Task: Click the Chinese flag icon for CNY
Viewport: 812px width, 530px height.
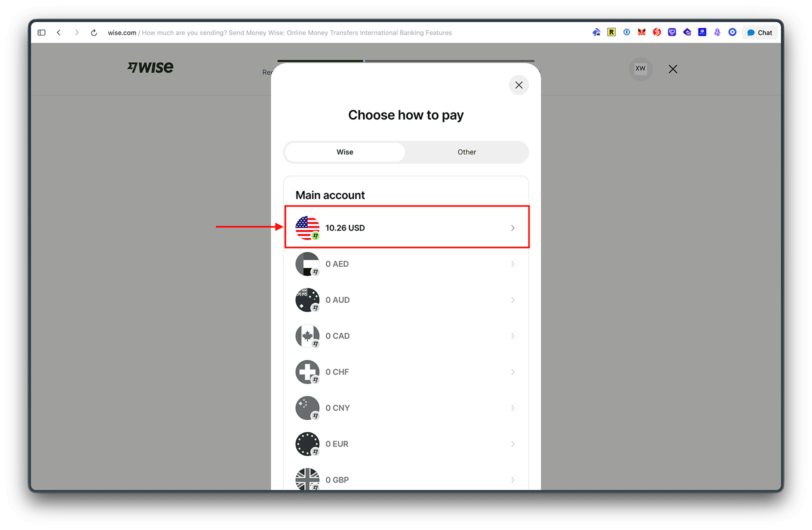Action: (307, 408)
